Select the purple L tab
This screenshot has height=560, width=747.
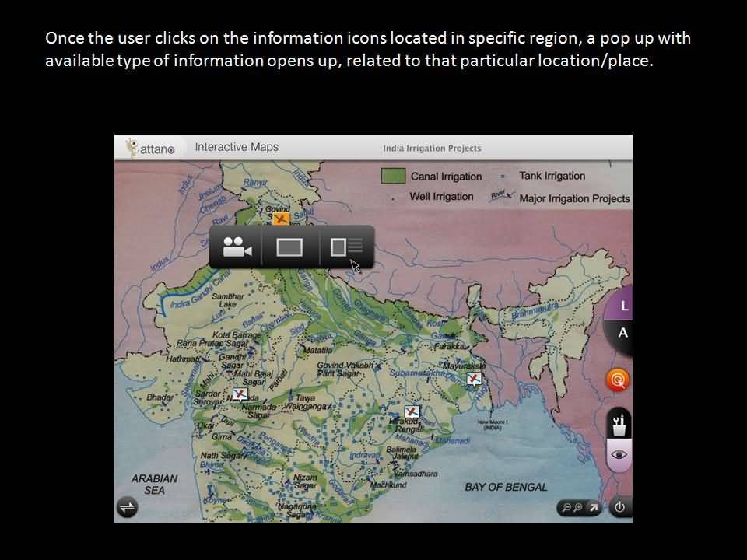[x=624, y=306]
